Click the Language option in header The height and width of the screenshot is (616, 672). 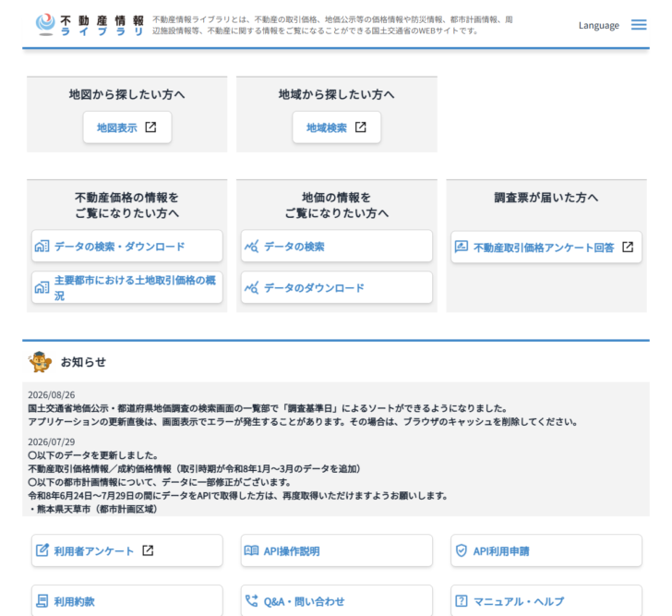(x=599, y=25)
